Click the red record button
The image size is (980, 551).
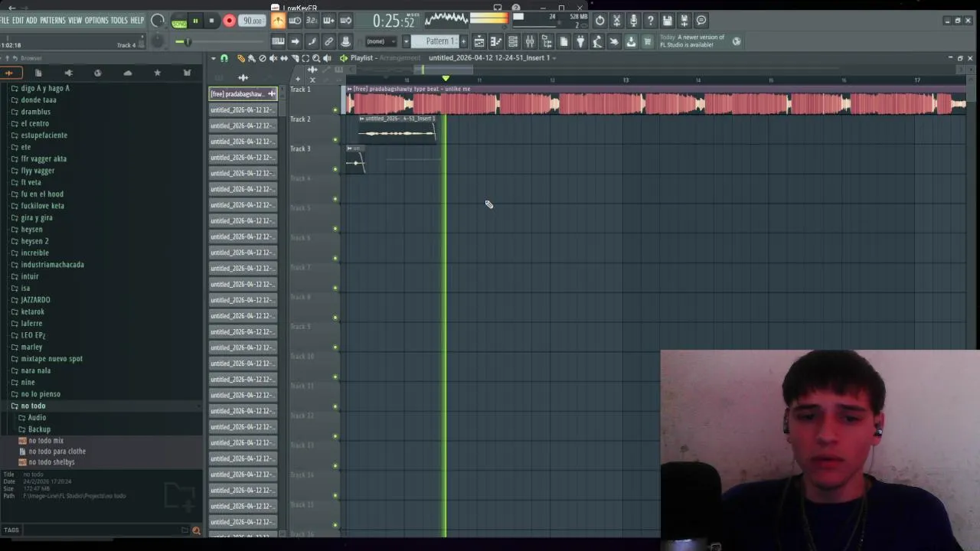pyautogui.click(x=229, y=21)
